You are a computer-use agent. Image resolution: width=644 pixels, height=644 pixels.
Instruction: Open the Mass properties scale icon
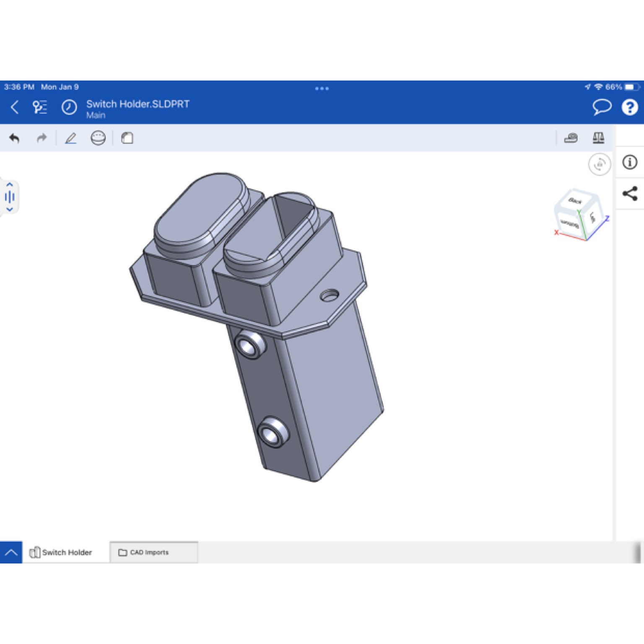click(x=598, y=138)
